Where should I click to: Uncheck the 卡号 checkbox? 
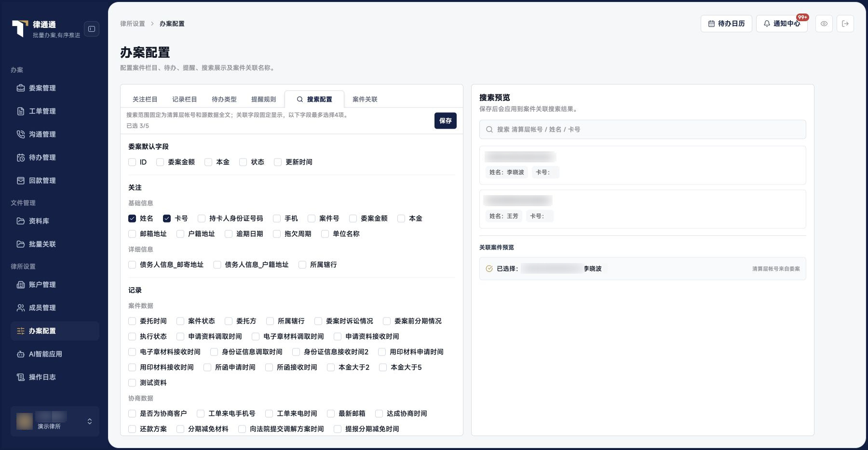pyautogui.click(x=167, y=219)
